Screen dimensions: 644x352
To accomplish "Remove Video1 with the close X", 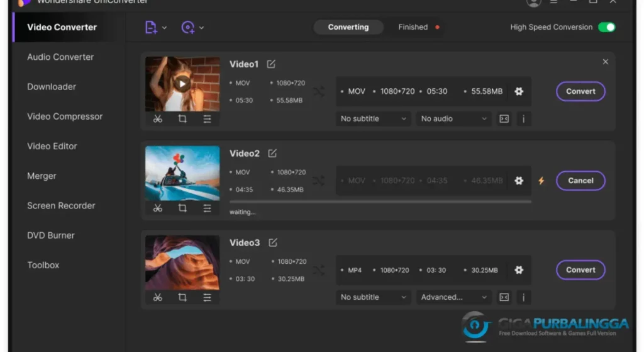I will pyautogui.click(x=606, y=62).
